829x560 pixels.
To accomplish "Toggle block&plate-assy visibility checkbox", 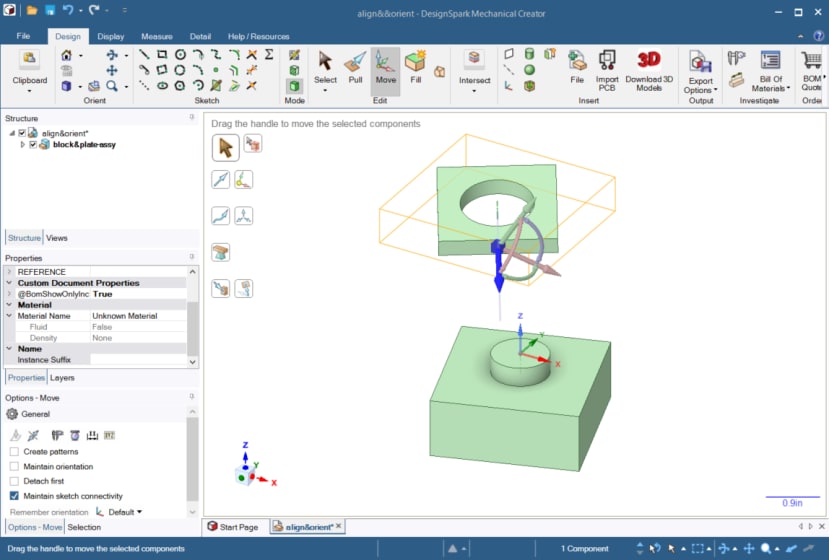I will 33,144.
